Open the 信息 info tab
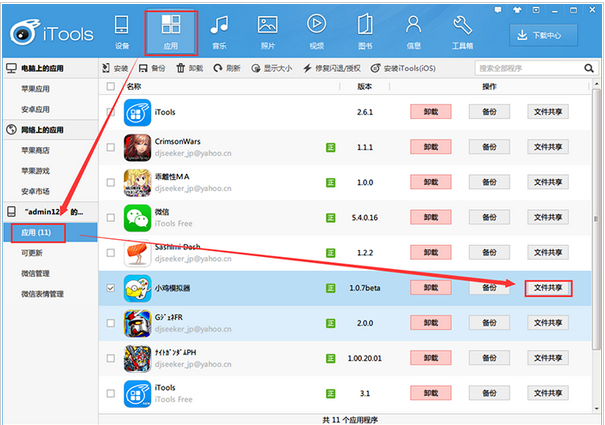This screenshot has width=605, height=425. (x=414, y=32)
